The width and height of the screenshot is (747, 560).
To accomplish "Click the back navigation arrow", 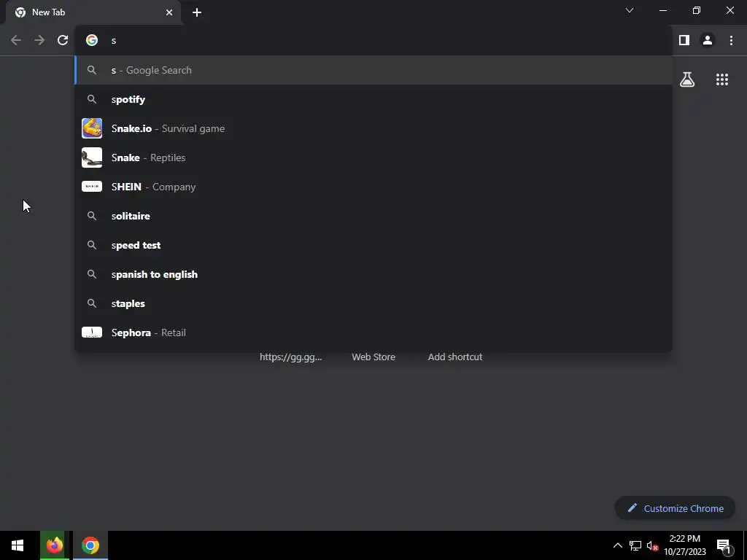I will 16,41.
